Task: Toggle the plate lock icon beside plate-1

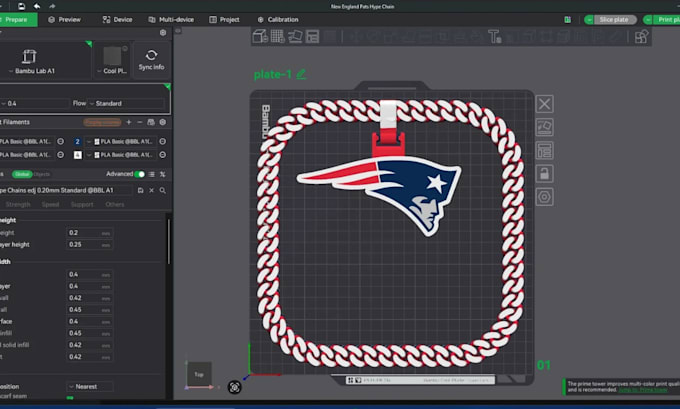Action: coord(544,174)
